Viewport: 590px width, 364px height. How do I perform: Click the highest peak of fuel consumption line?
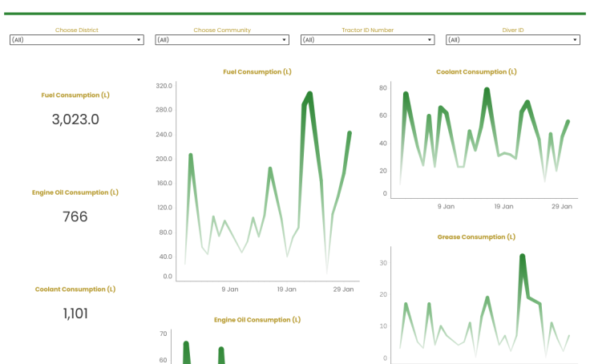[309, 94]
